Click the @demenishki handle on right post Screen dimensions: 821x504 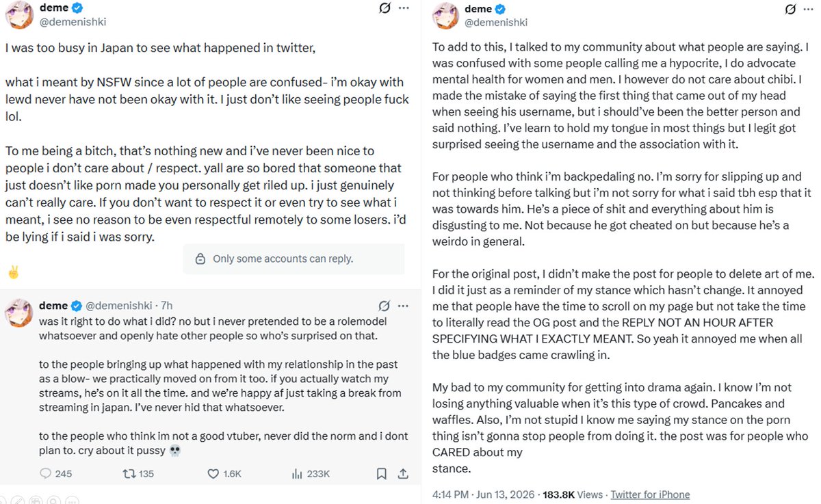tap(496, 23)
